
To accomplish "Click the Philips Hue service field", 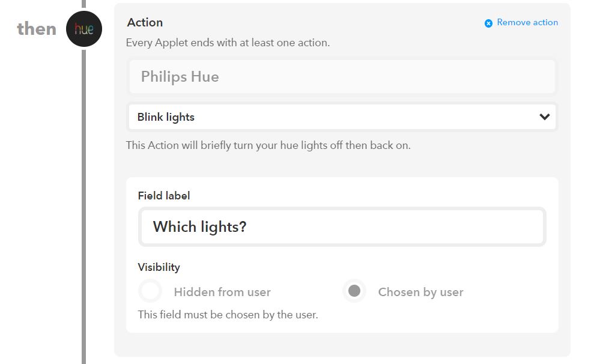I will pyautogui.click(x=342, y=76).
